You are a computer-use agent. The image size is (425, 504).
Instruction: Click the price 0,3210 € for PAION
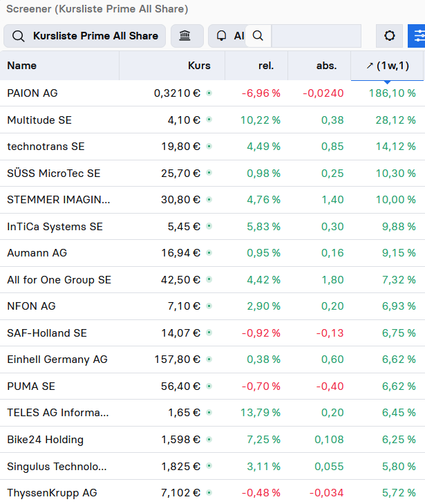tap(177, 93)
